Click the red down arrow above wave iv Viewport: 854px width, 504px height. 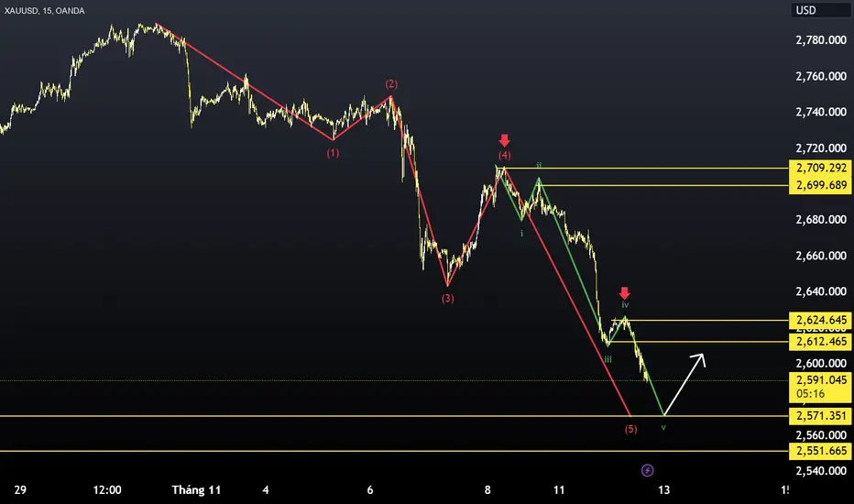pos(625,293)
